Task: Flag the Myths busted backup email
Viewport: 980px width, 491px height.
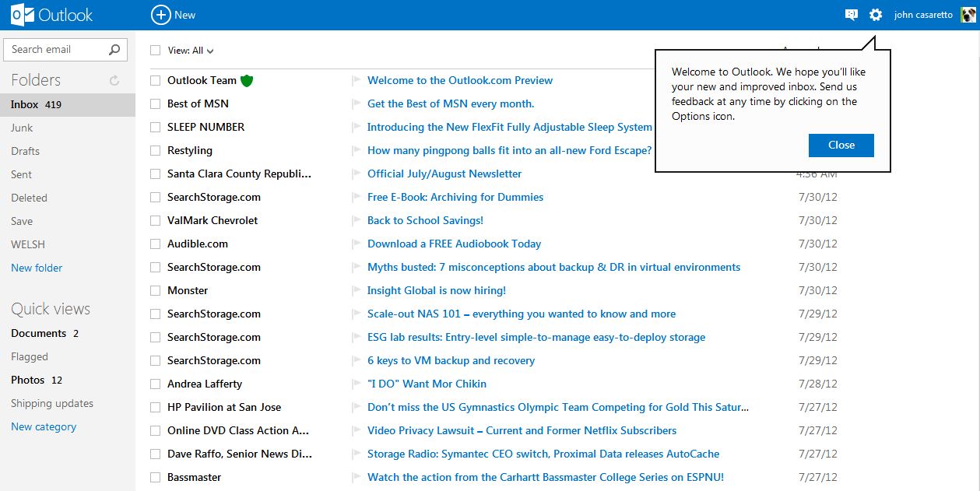Action: (357, 267)
